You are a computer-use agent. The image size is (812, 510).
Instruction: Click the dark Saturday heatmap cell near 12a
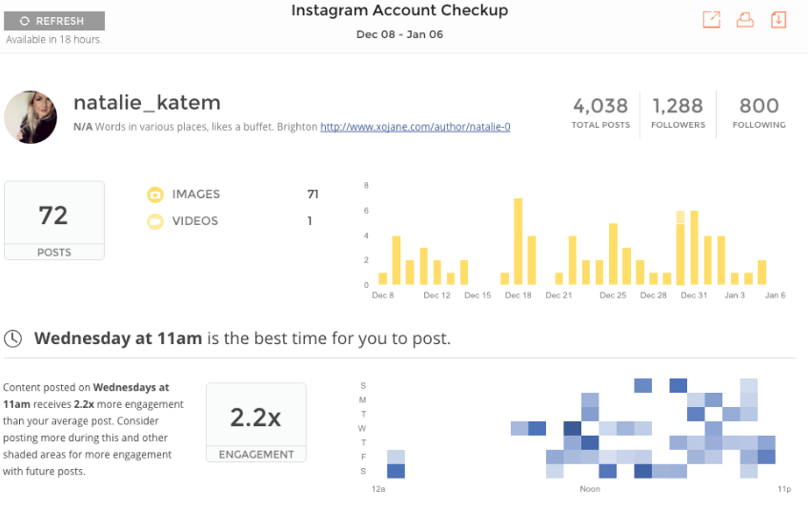coord(396,471)
